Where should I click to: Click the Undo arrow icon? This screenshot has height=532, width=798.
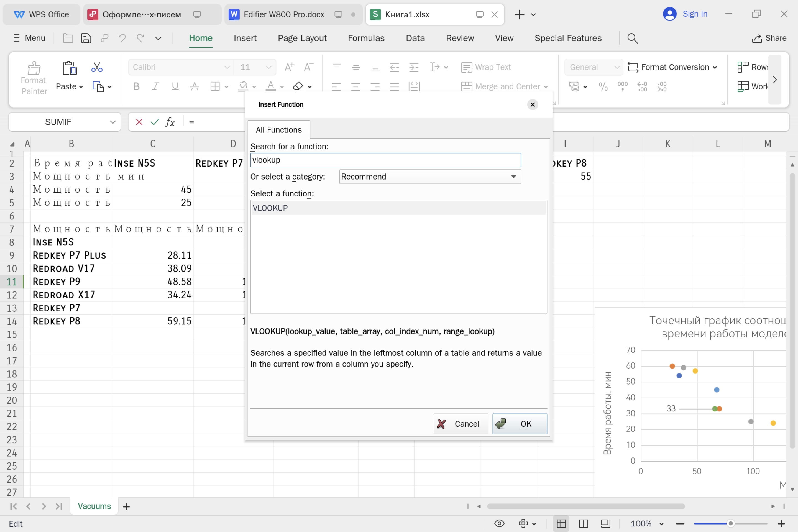122,38
